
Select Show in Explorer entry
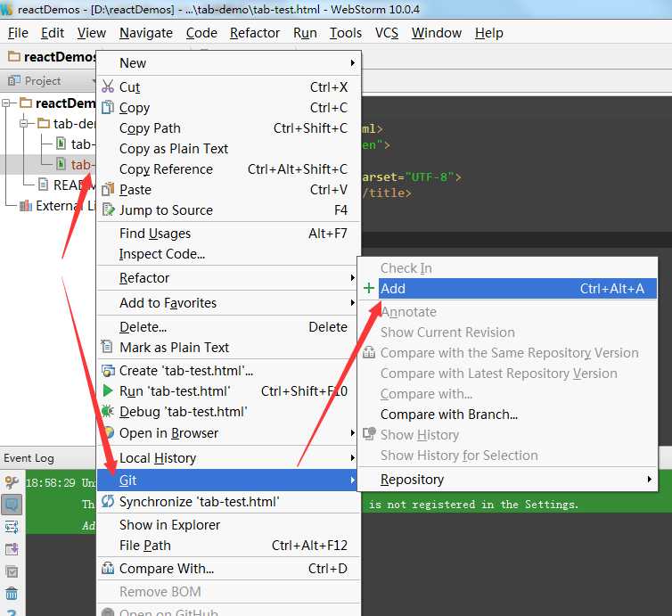click(228, 525)
